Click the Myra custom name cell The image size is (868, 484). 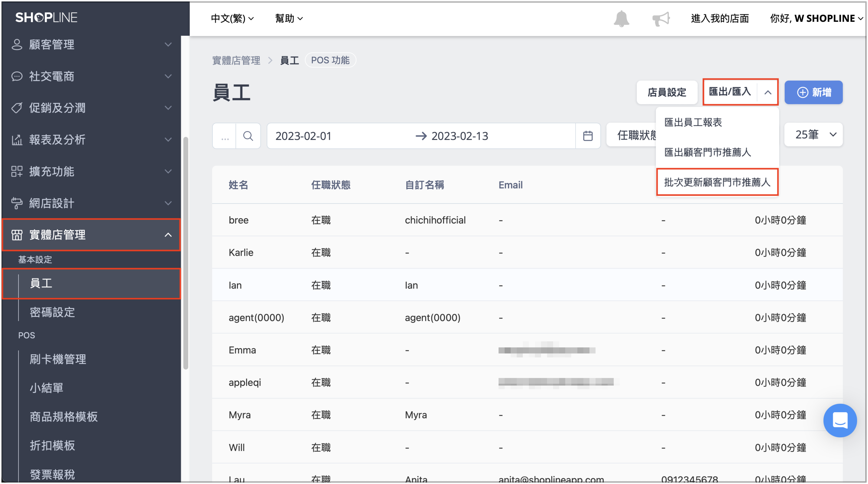[x=416, y=415]
